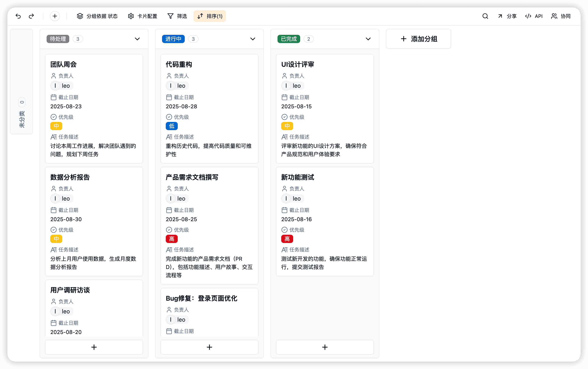Screen dimensions: 588x369
Task: Click the leo assignee chip on 团队周会
Action: 61,86
